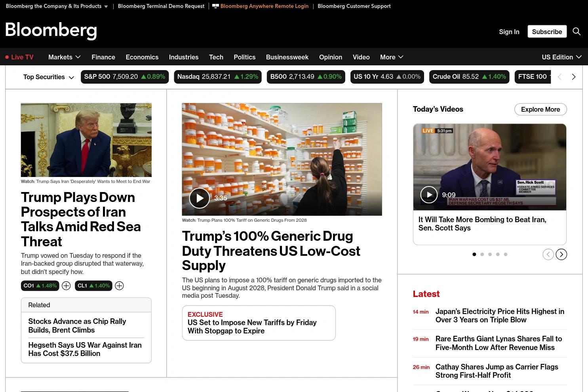Open the US Edition selector
This screenshot has width=588, height=392.
[561, 57]
